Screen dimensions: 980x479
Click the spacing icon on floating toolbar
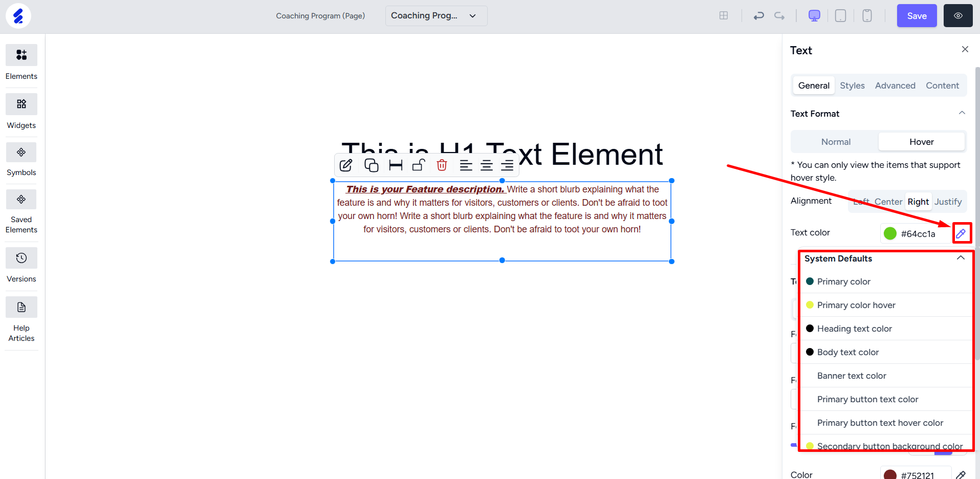396,165
